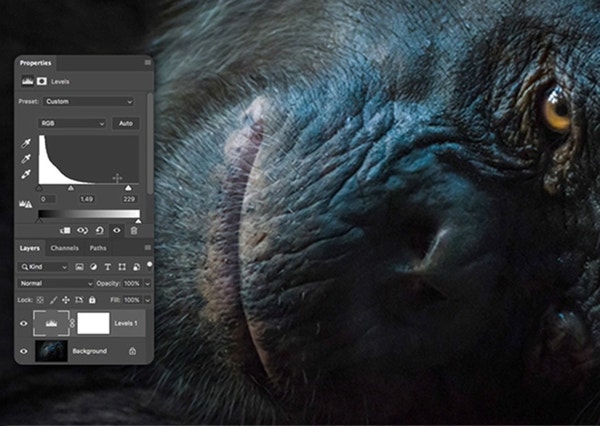The image size is (600, 426).
Task: Open the Fill slider dropdown arrow
Action: (147, 300)
